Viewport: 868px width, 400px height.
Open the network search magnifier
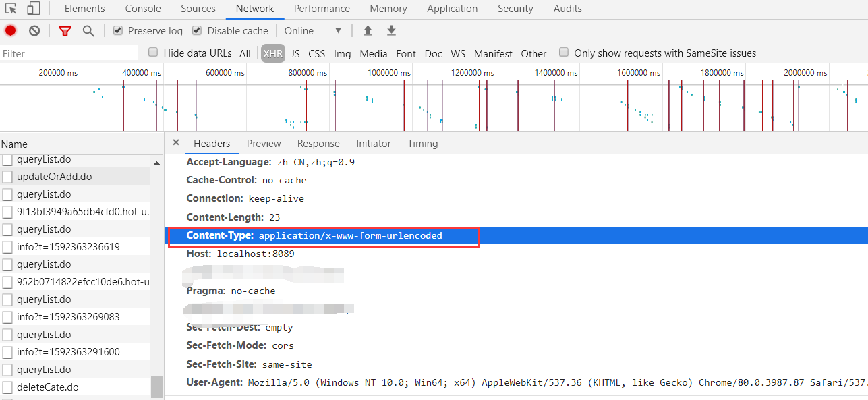[88, 30]
